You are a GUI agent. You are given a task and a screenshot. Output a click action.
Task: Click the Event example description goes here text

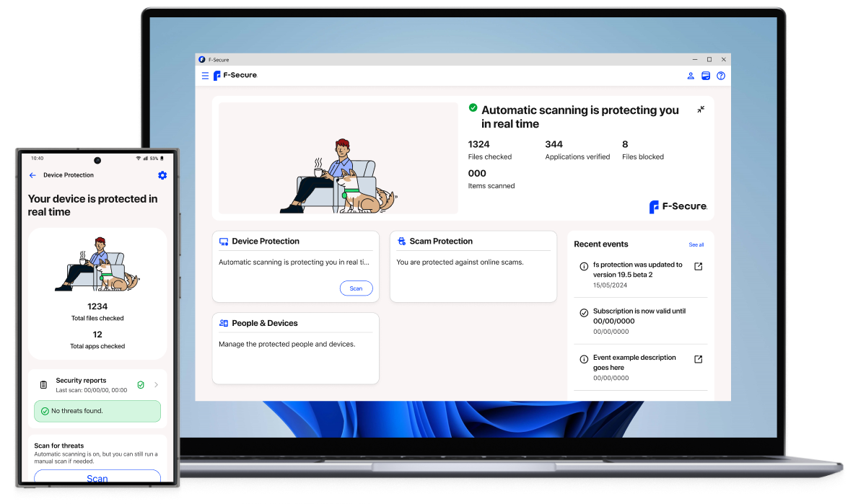pyautogui.click(x=635, y=363)
